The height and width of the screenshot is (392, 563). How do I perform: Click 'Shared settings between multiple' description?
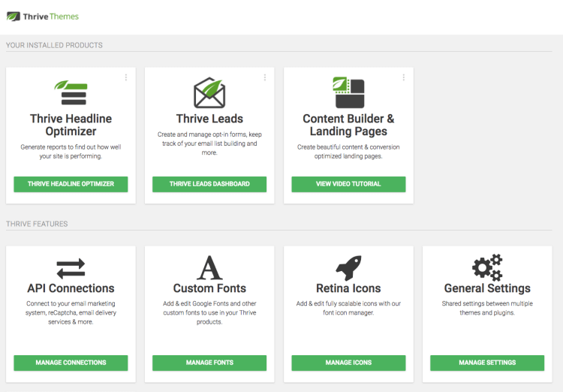click(487, 308)
